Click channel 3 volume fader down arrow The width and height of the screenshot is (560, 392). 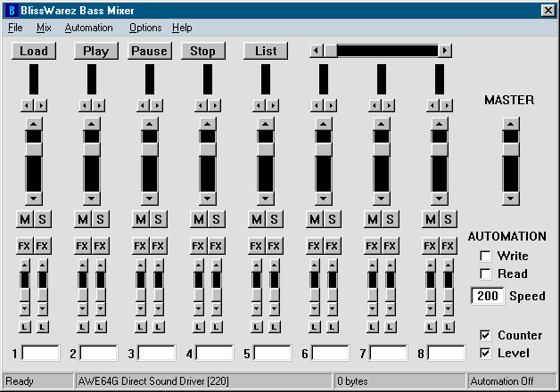pos(150,199)
